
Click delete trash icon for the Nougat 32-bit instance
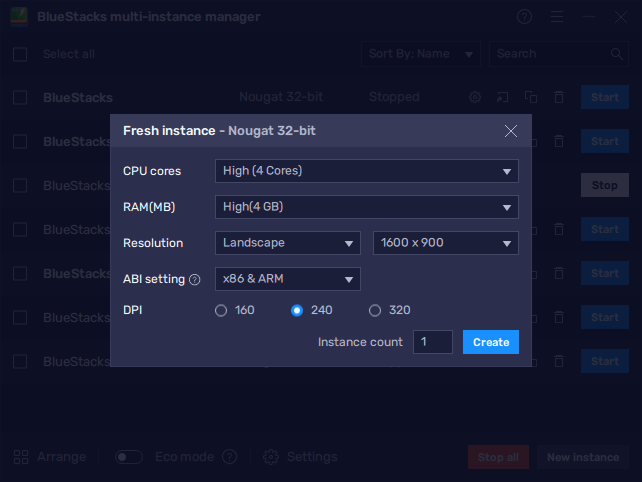pos(559,97)
